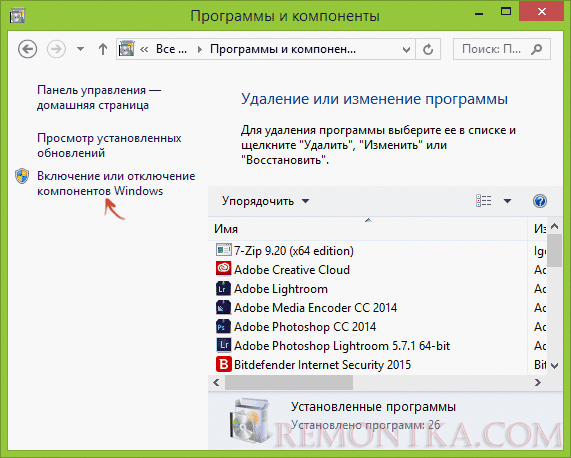This screenshot has width=571, height=458.
Task: Click the view layout icon
Action: tap(484, 201)
